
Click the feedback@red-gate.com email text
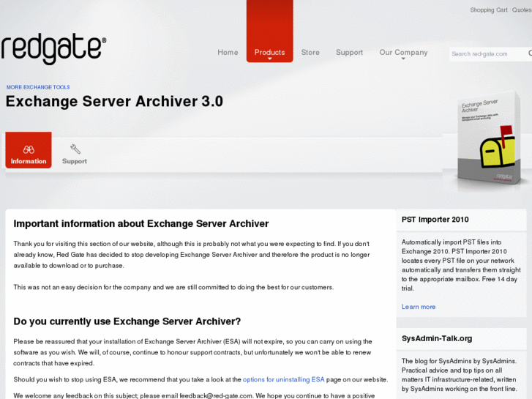point(216,395)
